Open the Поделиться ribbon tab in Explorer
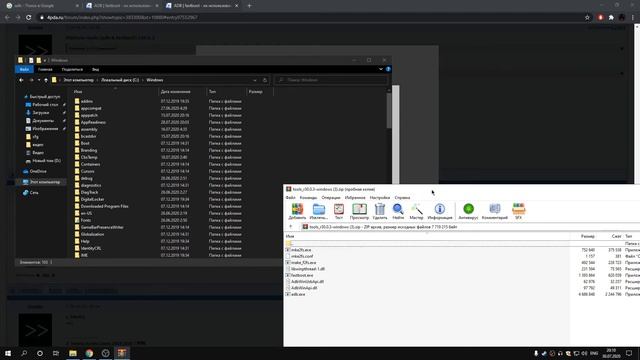The width and height of the screenshot is (640, 360). point(72,69)
